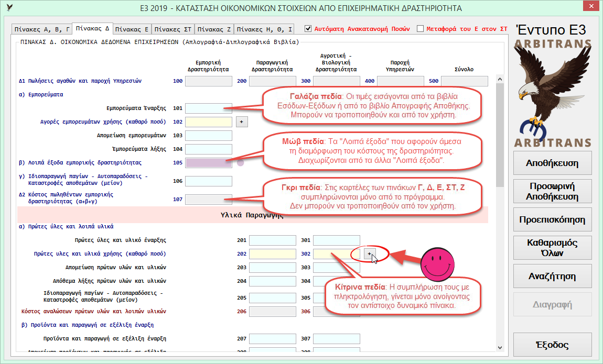The height and width of the screenshot is (364, 603).
Task: Open the Πίνακες Η, Θ, Ι tab
Action: [x=264, y=29]
